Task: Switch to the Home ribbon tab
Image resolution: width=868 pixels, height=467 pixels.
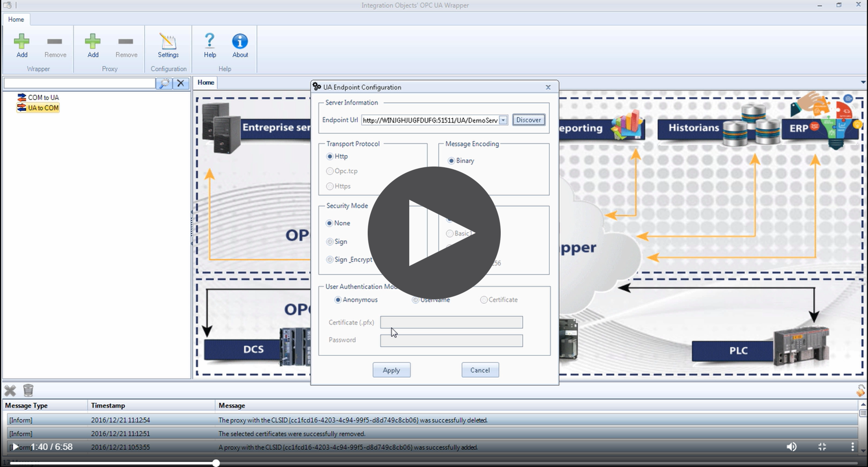Action: (x=16, y=19)
